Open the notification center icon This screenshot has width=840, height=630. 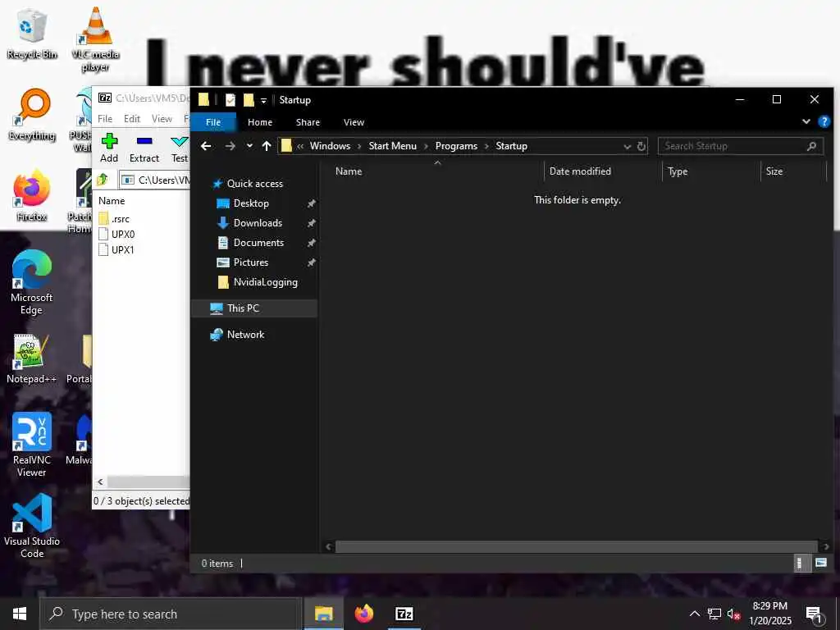[x=814, y=614]
